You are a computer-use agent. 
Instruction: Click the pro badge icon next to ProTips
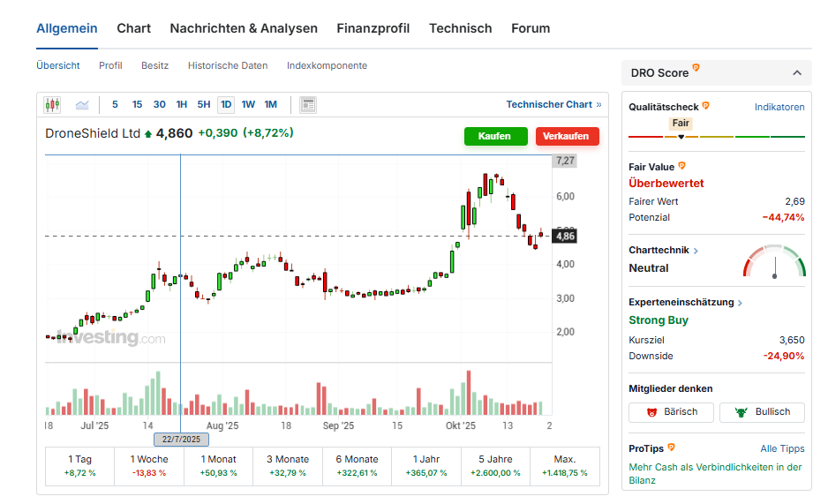672,448
